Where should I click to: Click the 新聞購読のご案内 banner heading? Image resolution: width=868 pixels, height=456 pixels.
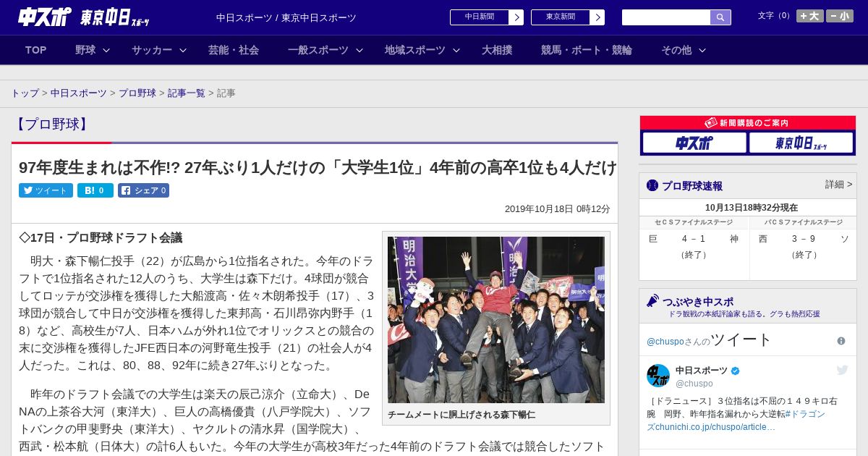(x=748, y=123)
